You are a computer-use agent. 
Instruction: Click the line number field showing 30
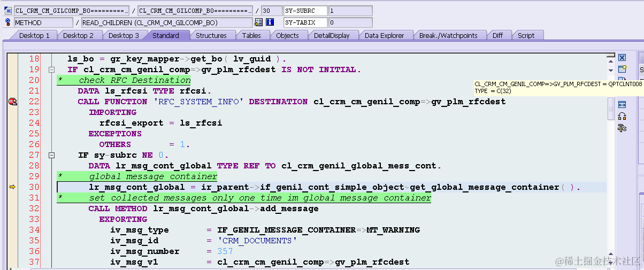click(x=272, y=11)
